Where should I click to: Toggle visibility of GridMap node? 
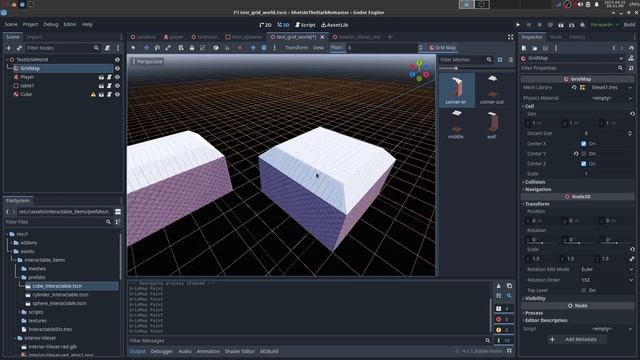tap(118, 69)
